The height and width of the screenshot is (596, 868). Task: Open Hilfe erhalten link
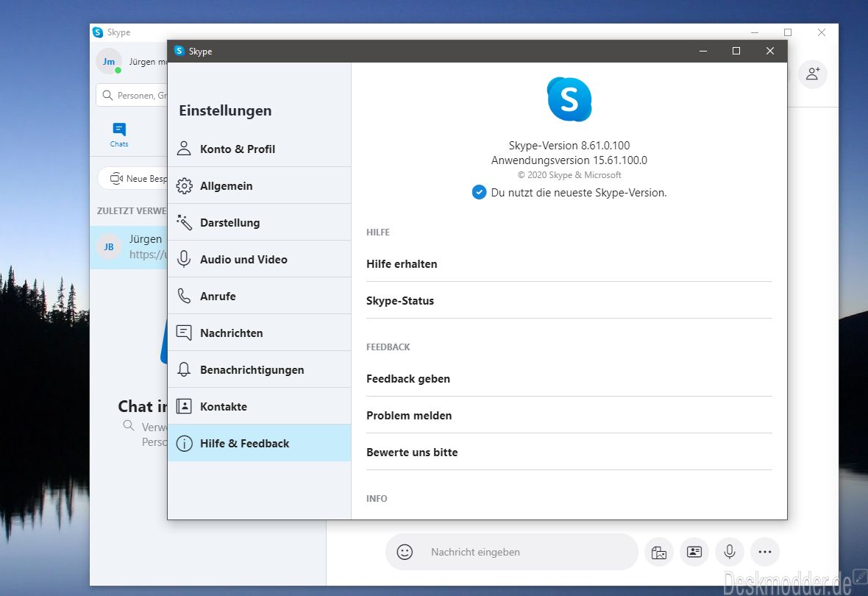(x=569, y=263)
